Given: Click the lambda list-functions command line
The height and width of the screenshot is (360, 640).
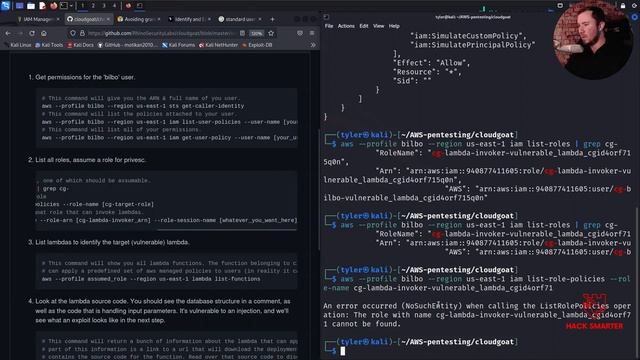Looking at the screenshot, I should coord(151,279).
